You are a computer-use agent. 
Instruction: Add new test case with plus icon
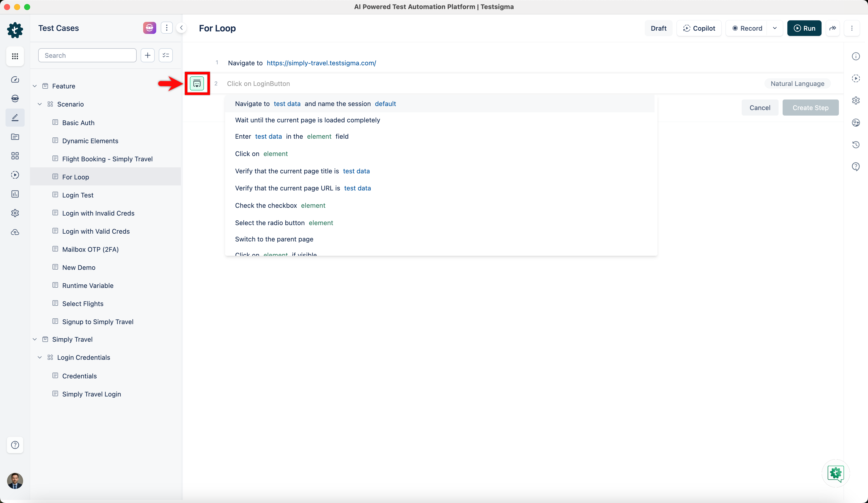[x=147, y=55]
